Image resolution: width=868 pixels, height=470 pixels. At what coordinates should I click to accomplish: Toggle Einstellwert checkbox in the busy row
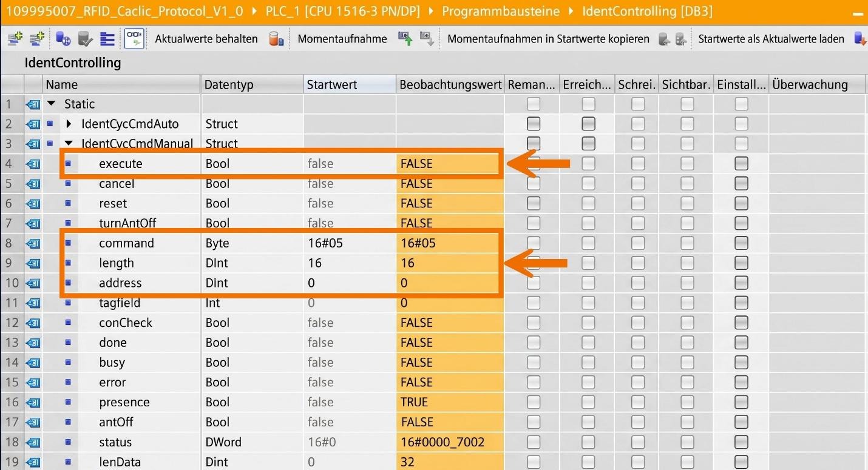(741, 363)
